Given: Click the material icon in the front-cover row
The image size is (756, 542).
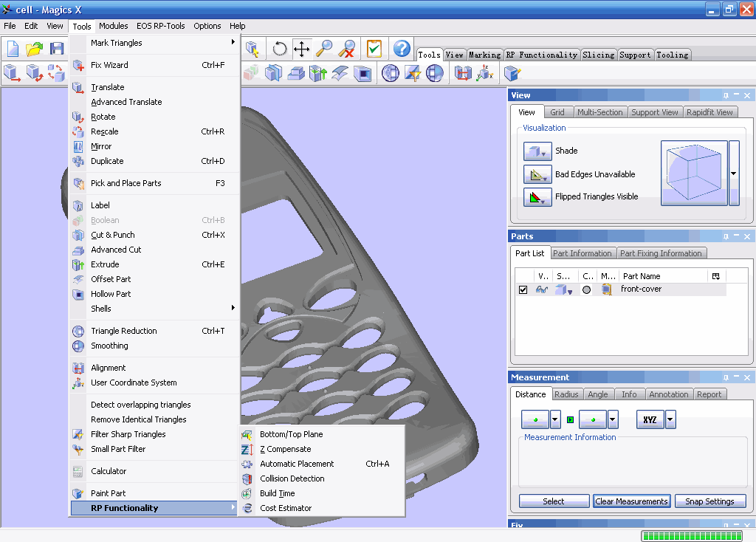Looking at the screenshot, I should pos(607,289).
